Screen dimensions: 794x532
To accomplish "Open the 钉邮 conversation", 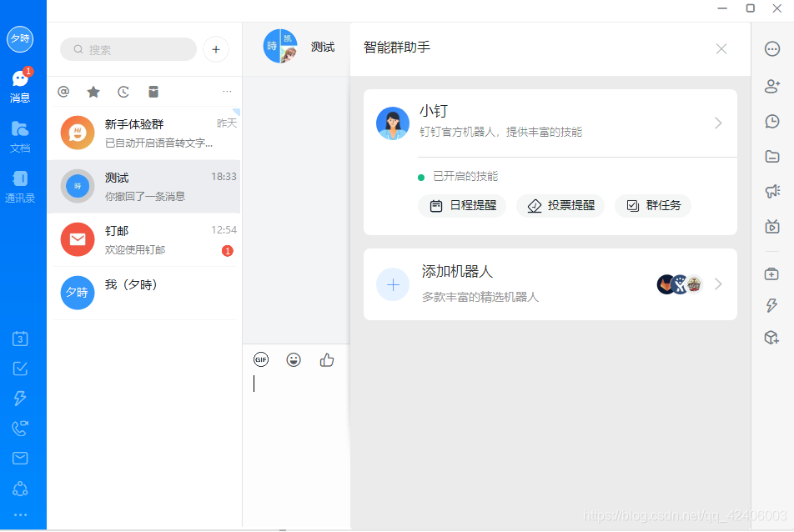I will (x=146, y=240).
